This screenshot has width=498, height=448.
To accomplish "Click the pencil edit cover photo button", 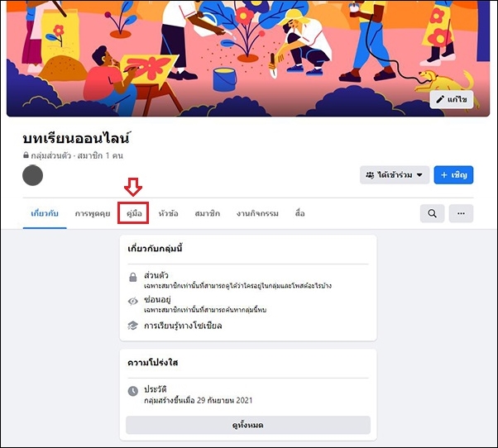I will pos(452,100).
